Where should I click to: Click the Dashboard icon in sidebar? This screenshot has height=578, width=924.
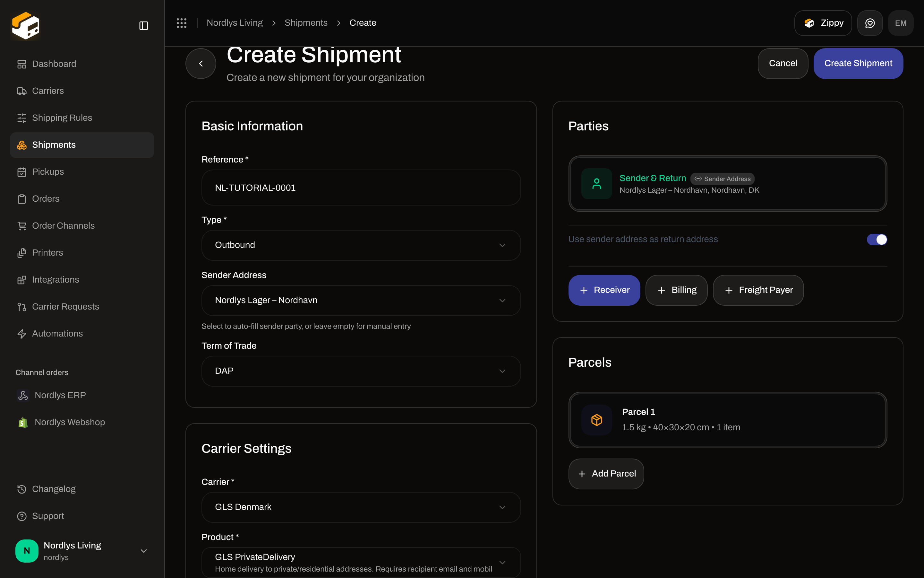[x=22, y=64]
